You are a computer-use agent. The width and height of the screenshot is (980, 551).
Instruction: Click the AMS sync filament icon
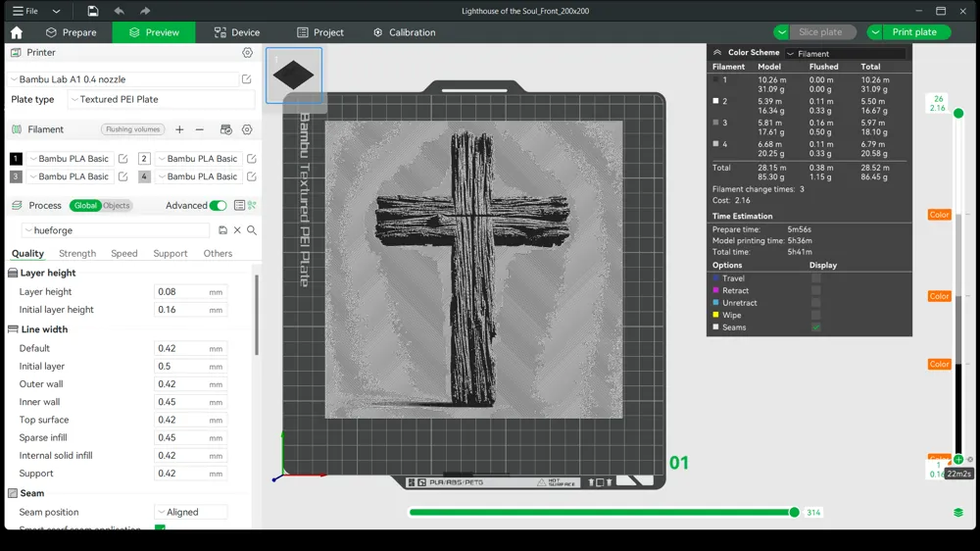(x=226, y=129)
